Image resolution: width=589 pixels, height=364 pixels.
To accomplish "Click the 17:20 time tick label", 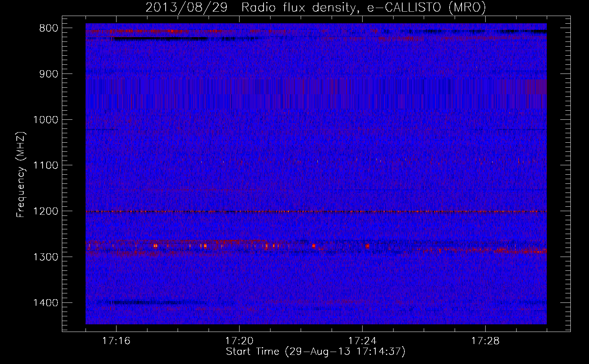I will point(239,341).
